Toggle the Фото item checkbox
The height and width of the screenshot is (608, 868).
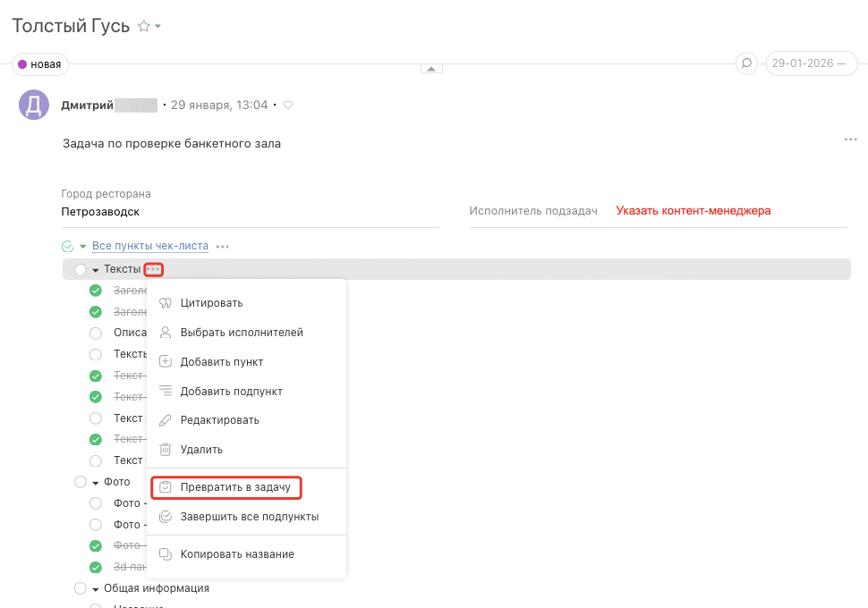(x=81, y=482)
